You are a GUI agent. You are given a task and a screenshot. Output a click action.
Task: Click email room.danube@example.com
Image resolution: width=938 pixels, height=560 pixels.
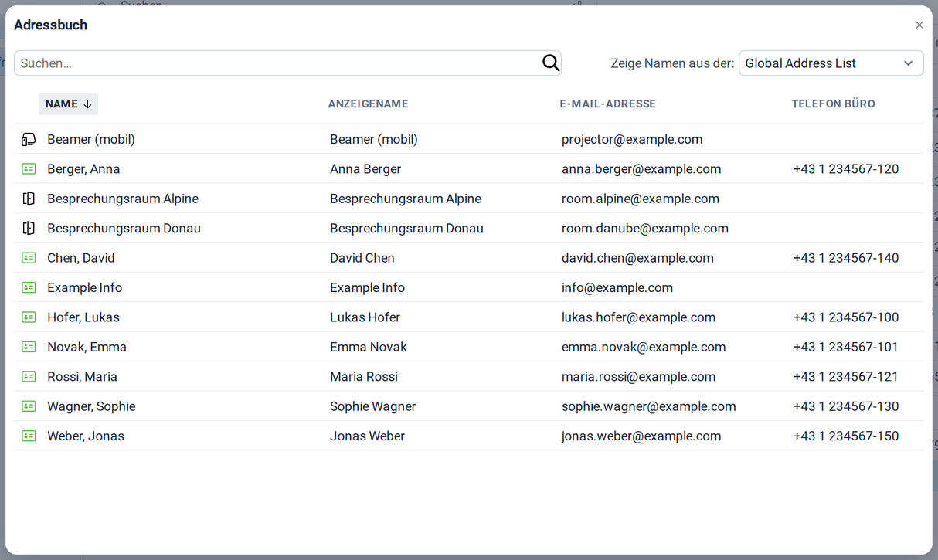point(645,229)
